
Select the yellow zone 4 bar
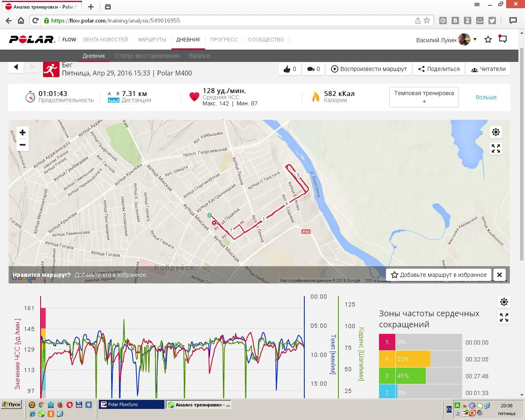point(412,359)
